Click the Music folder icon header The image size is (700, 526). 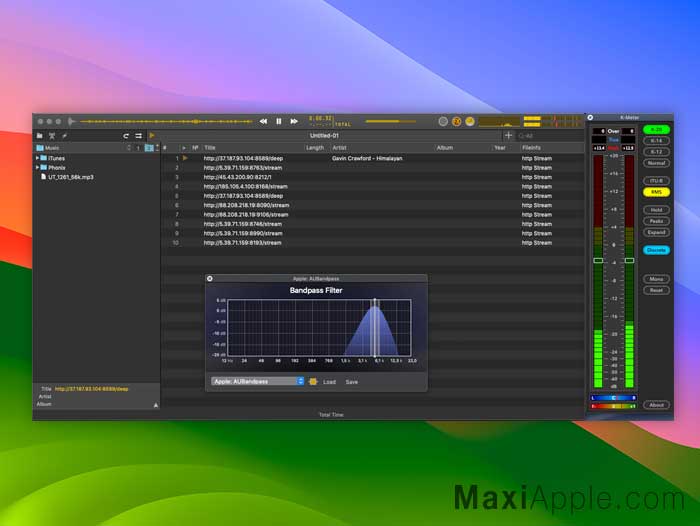click(40, 148)
